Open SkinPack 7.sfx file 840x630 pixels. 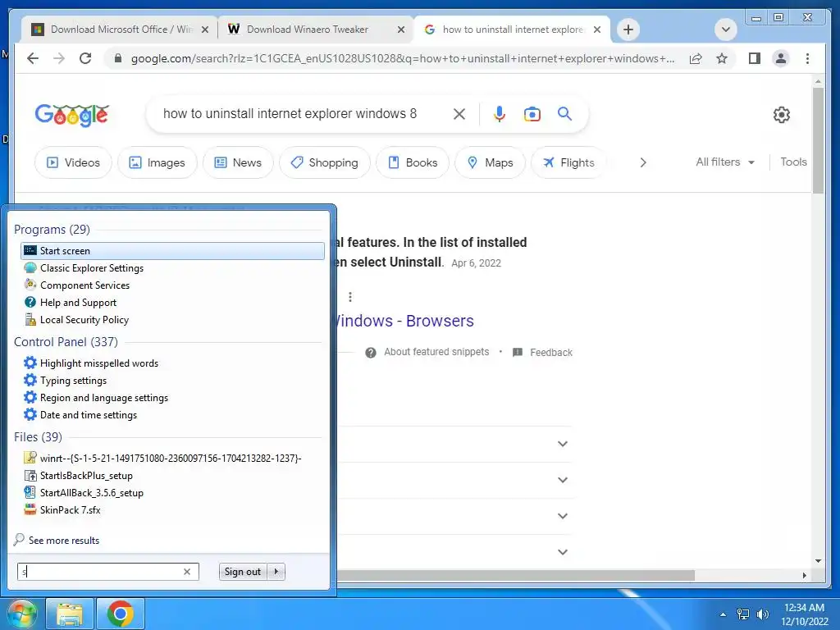(x=71, y=509)
